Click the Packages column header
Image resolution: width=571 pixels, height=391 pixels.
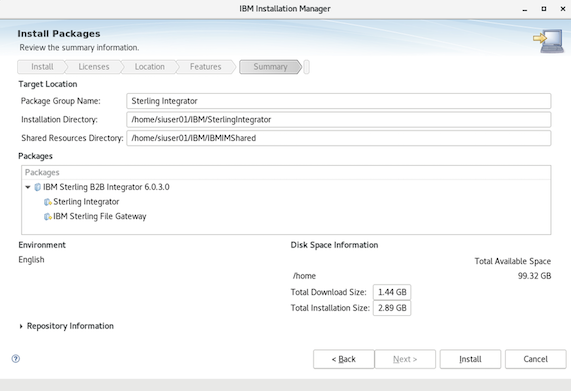286,173
